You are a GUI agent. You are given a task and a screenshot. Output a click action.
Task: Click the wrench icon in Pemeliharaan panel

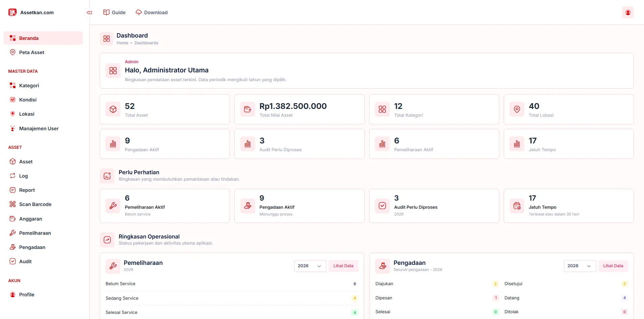(113, 266)
